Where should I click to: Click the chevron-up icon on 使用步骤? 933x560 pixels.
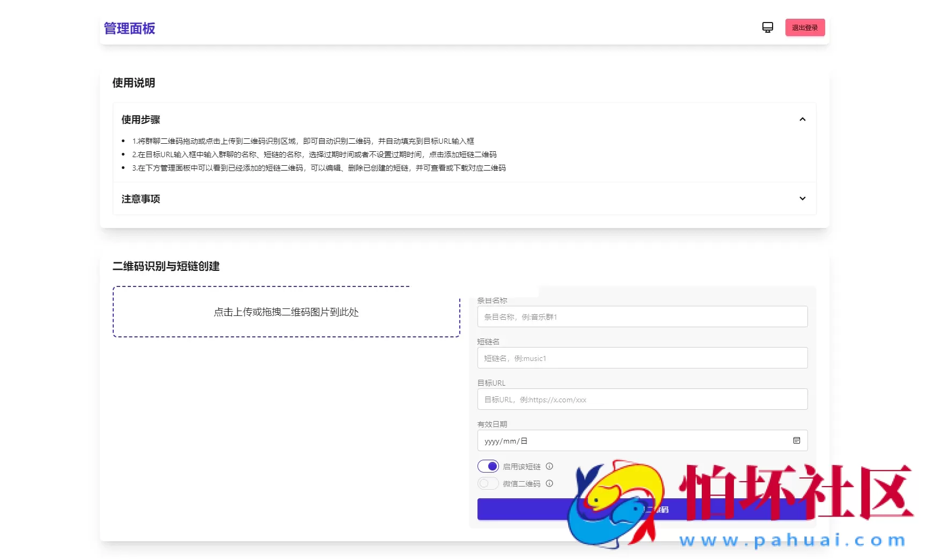point(803,119)
